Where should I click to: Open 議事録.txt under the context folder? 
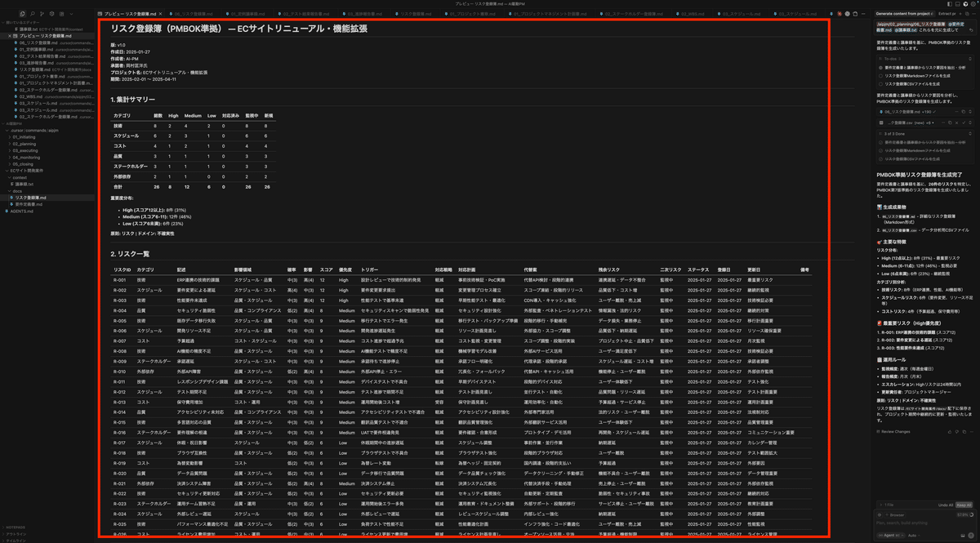click(49, 185)
